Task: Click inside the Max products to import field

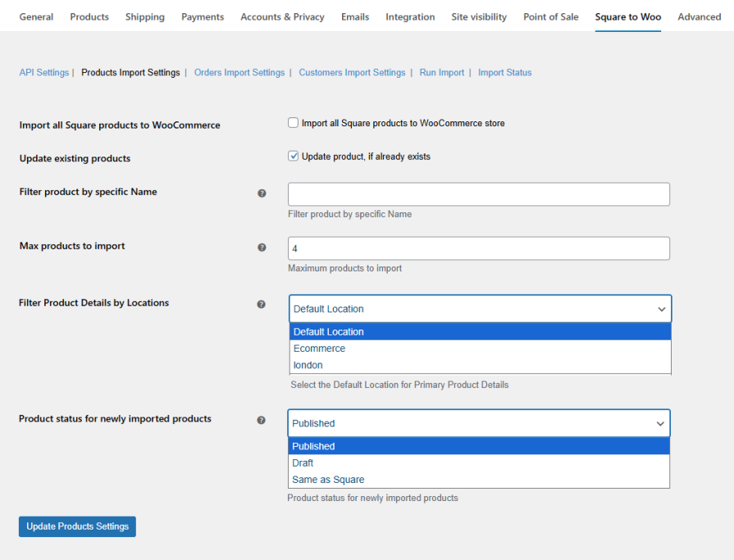Action: pos(478,247)
